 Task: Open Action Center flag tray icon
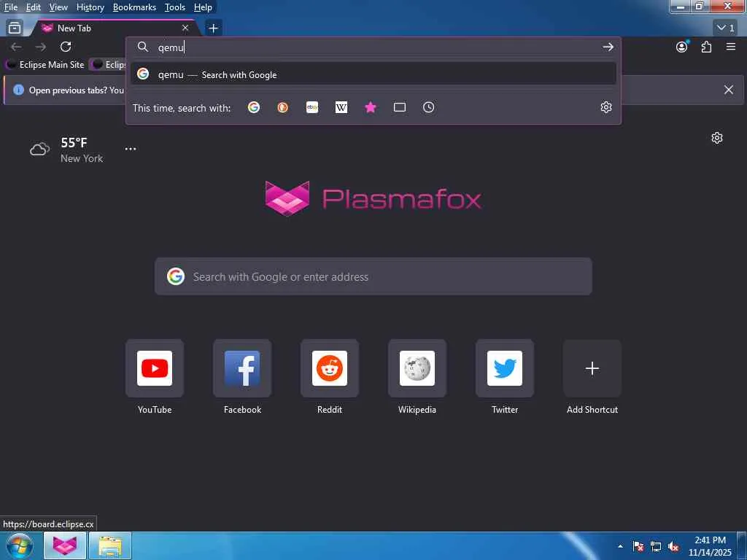638,547
